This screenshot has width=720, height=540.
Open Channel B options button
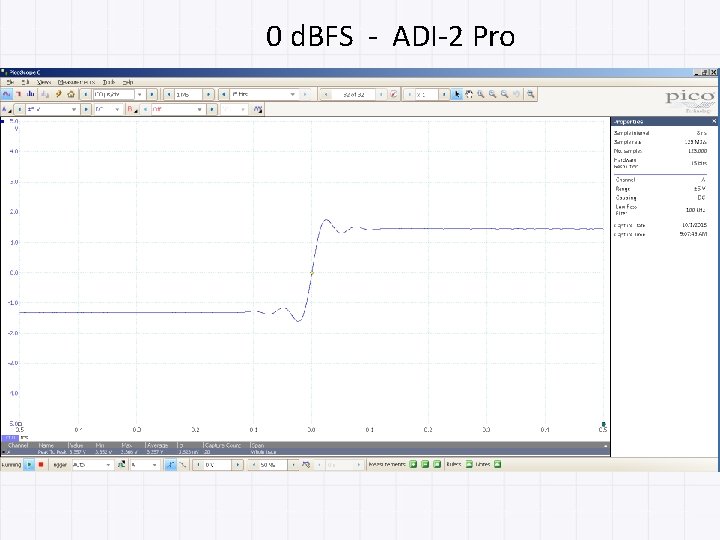pyautogui.click(x=131, y=109)
